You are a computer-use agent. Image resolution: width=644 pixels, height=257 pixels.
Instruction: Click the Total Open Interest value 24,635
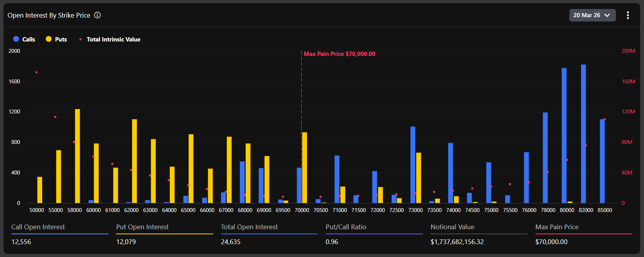pyautogui.click(x=231, y=242)
